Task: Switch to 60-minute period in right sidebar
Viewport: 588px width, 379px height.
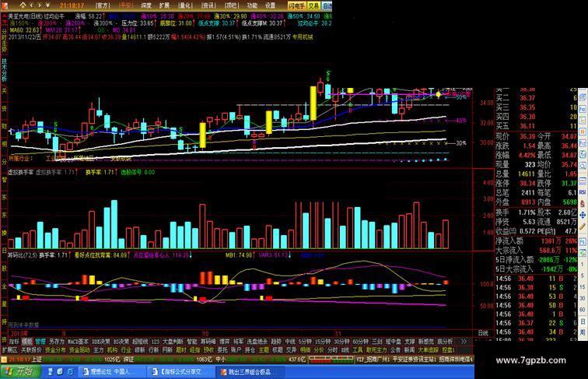Action: click(583, 310)
